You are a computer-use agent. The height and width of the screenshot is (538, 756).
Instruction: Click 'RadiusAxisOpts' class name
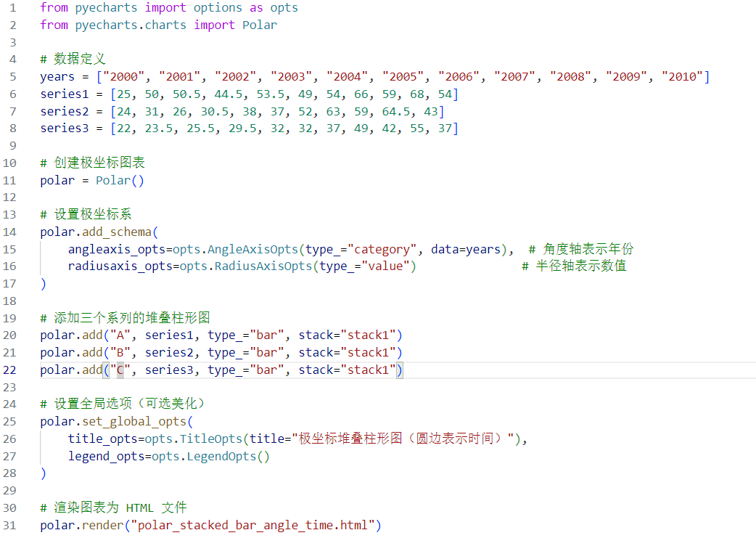tap(263, 266)
